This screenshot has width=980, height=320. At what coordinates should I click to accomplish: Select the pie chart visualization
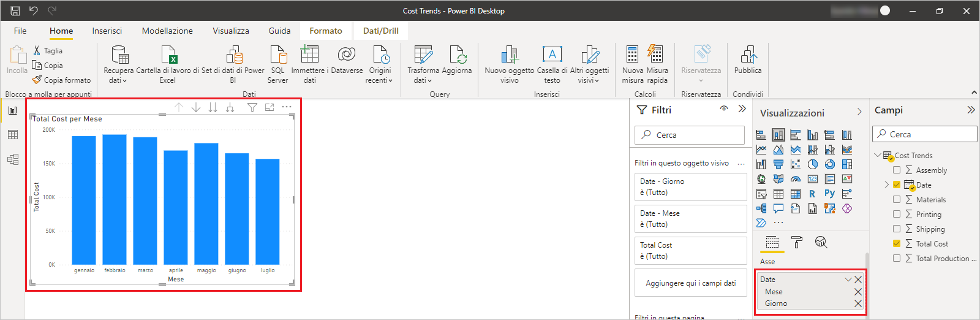click(813, 164)
